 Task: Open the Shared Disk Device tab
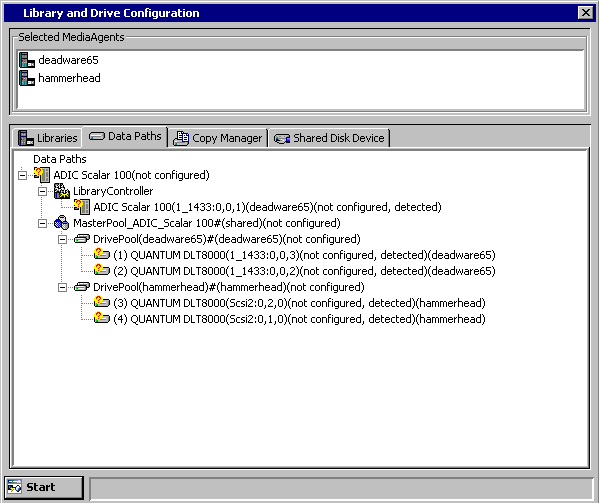click(329, 138)
